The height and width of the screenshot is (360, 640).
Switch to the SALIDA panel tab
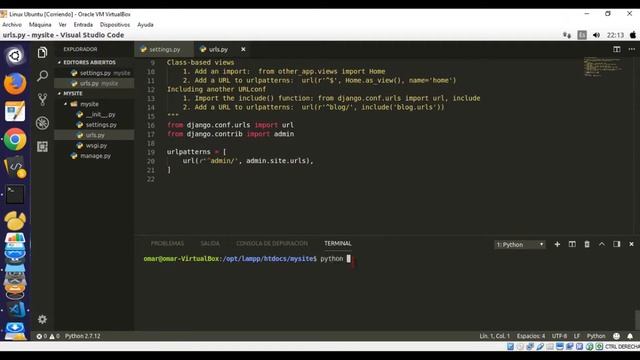tap(210, 244)
